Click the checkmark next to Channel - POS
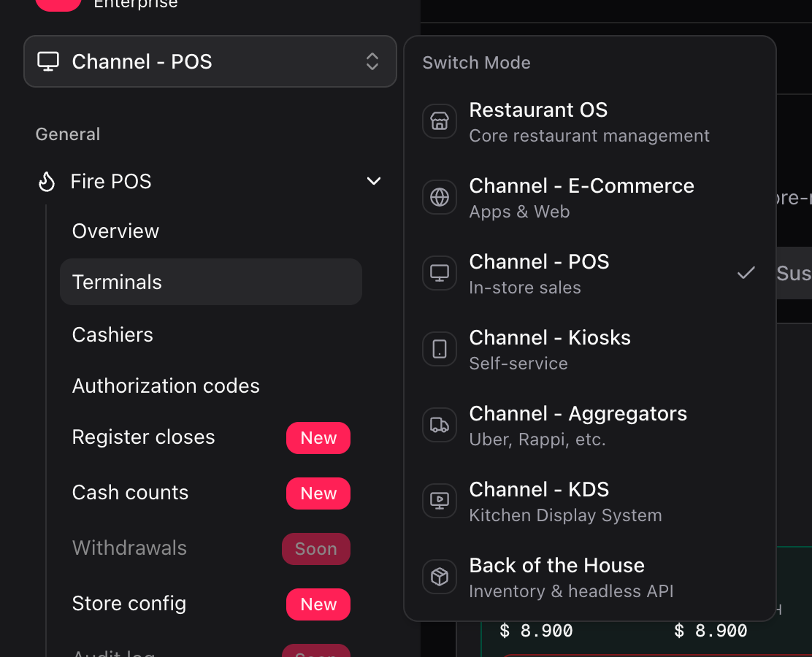This screenshot has width=812, height=657. click(746, 273)
